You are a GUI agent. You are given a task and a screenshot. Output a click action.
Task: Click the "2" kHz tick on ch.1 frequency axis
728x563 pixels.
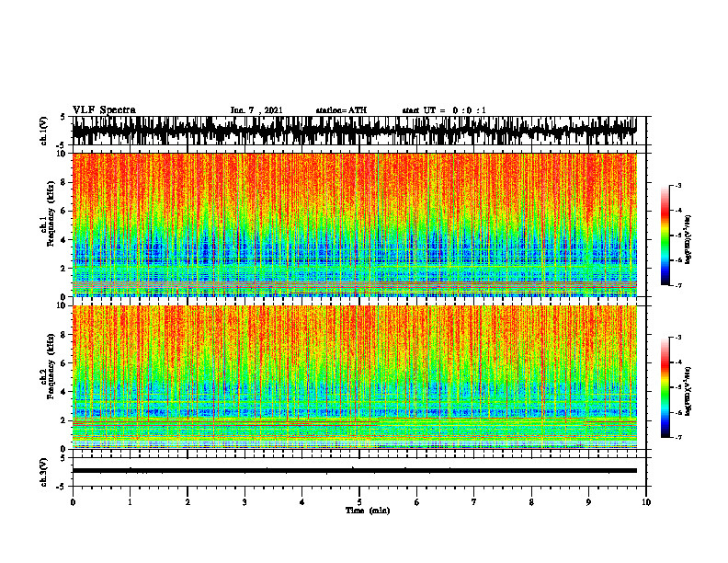pyautogui.click(x=63, y=269)
